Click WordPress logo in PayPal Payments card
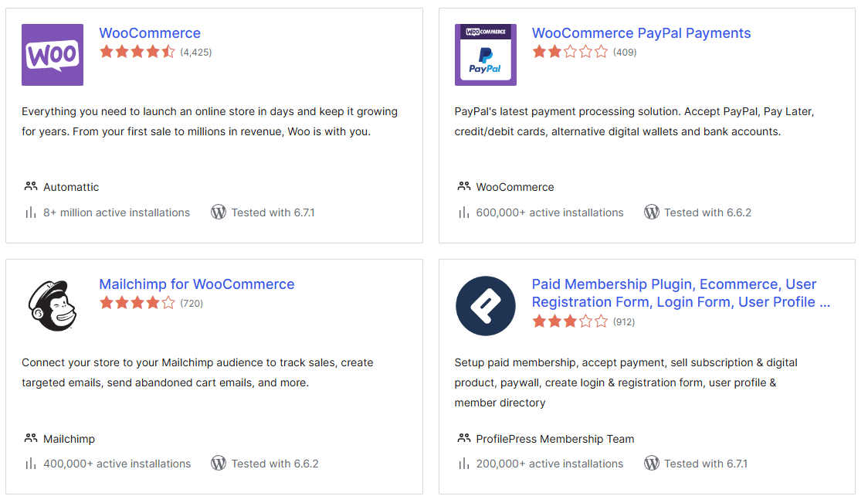This screenshot has width=868, height=503. pos(652,212)
